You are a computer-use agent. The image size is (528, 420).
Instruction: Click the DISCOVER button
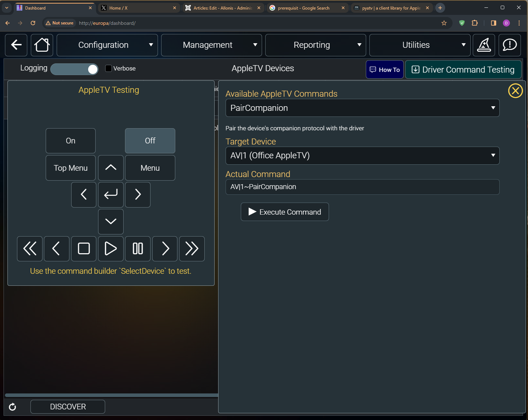pyautogui.click(x=68, y=407)
